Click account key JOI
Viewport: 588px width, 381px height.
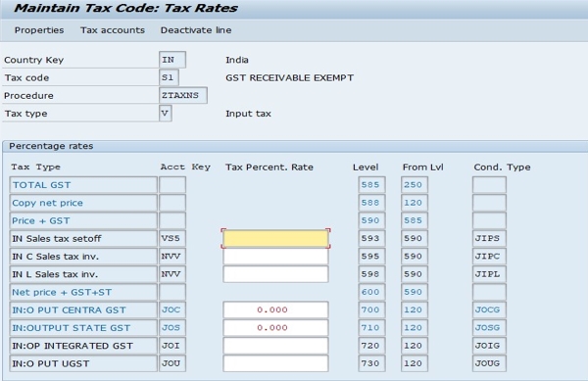172,346
